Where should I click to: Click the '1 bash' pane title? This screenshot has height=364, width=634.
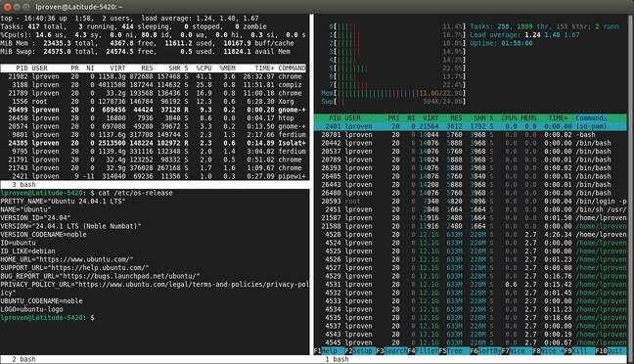(x=338, y=359)
